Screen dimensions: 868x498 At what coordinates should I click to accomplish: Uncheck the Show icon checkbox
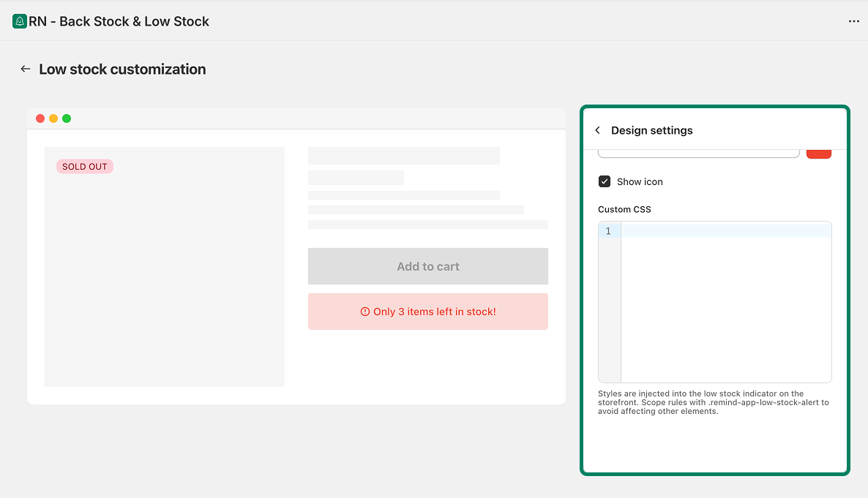click(x=605, y=181)
